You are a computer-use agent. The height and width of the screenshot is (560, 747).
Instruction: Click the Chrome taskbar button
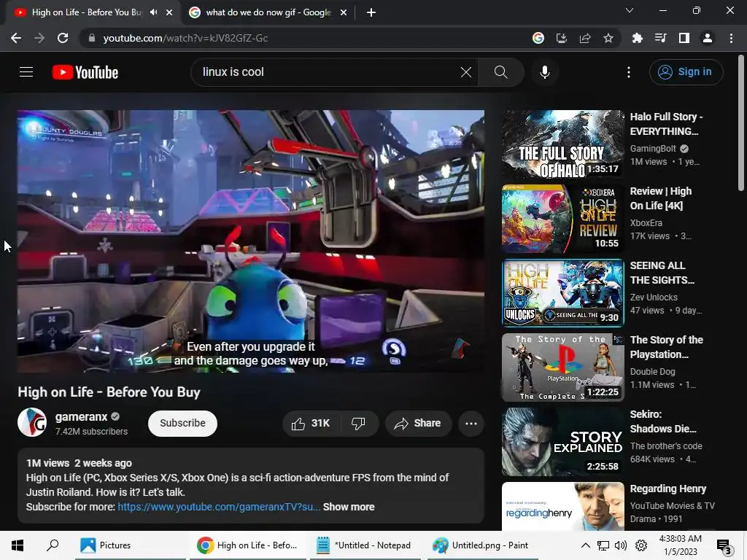tap(248, 545)
